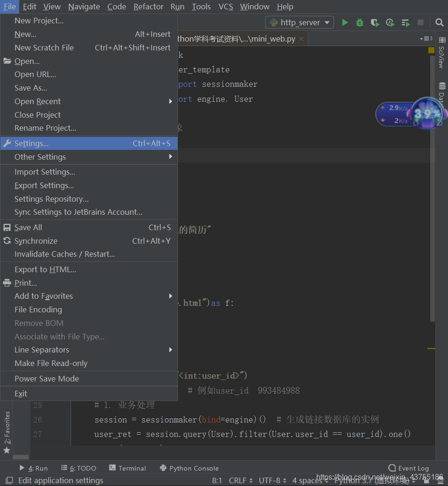This screenshot has width=448, height=486.
Task: Click Save All with disk icon
Action: coord(89,227)
